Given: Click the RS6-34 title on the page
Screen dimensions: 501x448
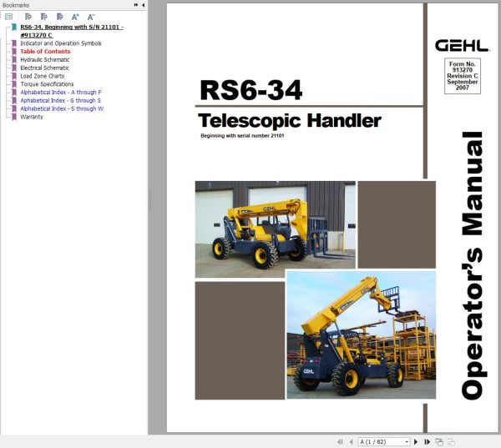Looking at the screenshot, I should click(250, 90).
